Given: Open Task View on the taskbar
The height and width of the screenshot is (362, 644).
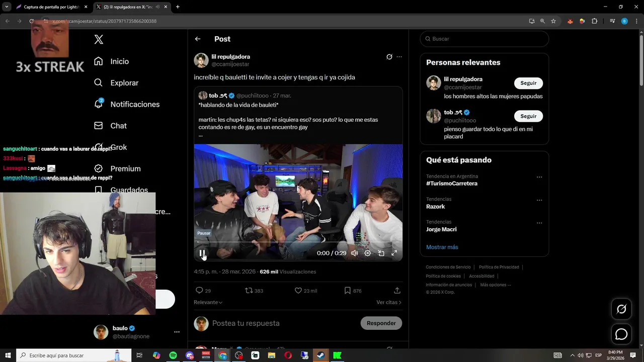Looking at the screenshot, I should click(139, 355).
